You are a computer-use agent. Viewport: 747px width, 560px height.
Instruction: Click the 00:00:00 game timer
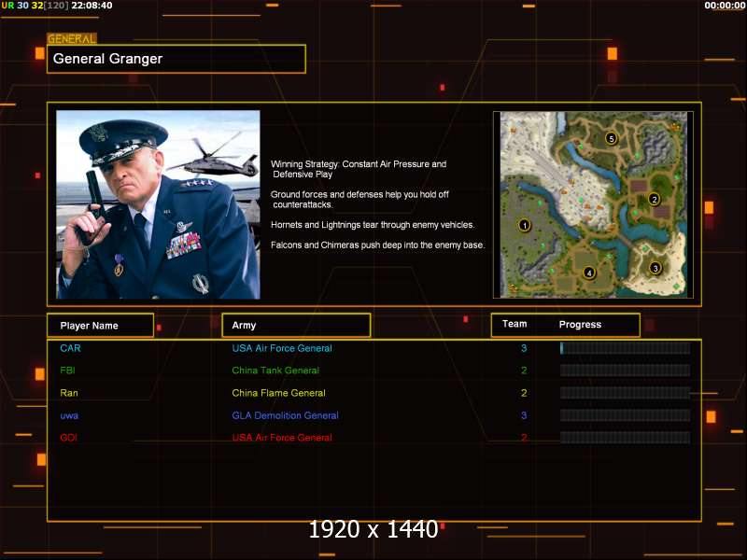coord(725,6)
